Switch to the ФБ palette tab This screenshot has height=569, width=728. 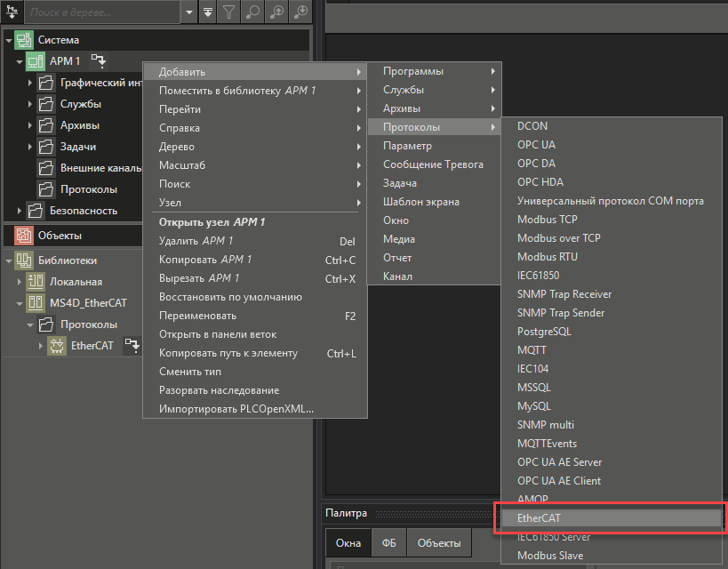pos(388,542)
